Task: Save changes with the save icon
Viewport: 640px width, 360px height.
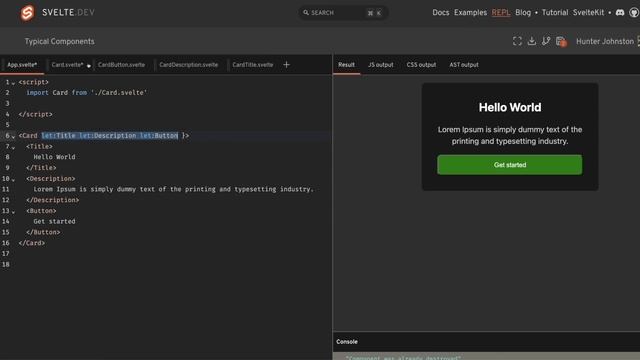Action: [561, 41]
